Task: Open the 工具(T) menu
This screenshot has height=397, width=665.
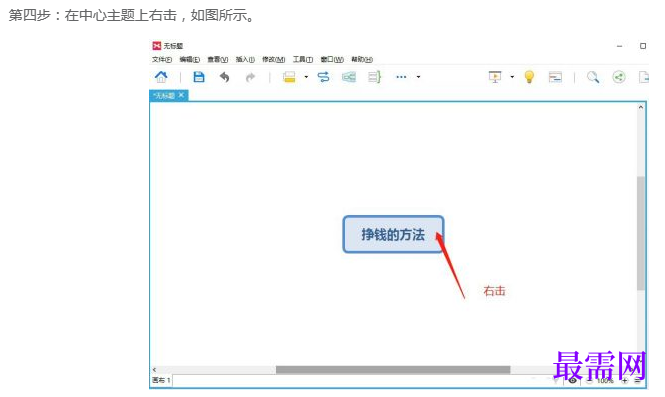Action: pos(303,59)
